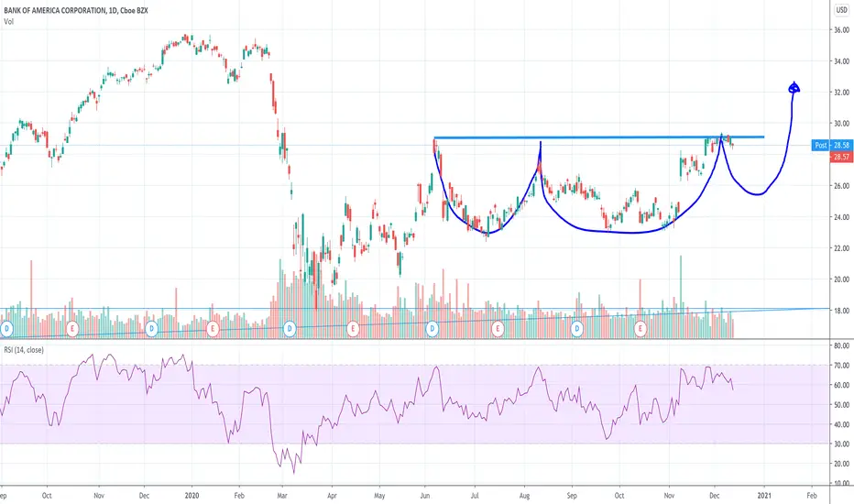The width and height of the screenshot is (854, 504).
Task: Click the Aug label on time axis
Action: pyautogui.click(x=524, y=495)
